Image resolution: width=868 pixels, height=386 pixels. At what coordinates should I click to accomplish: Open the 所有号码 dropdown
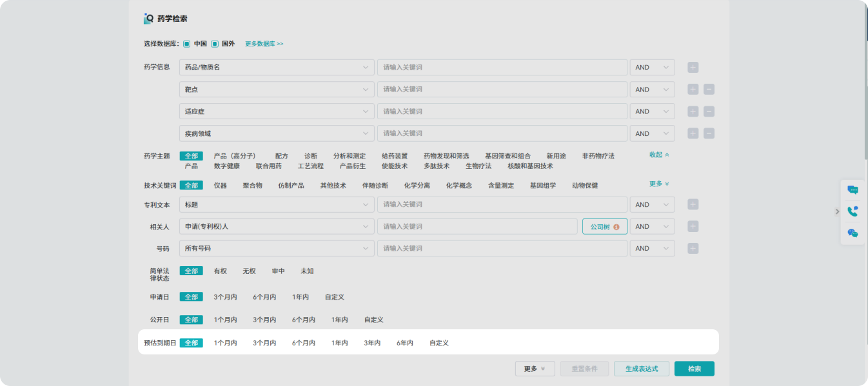pyautogui.click(x=277, y=248)
